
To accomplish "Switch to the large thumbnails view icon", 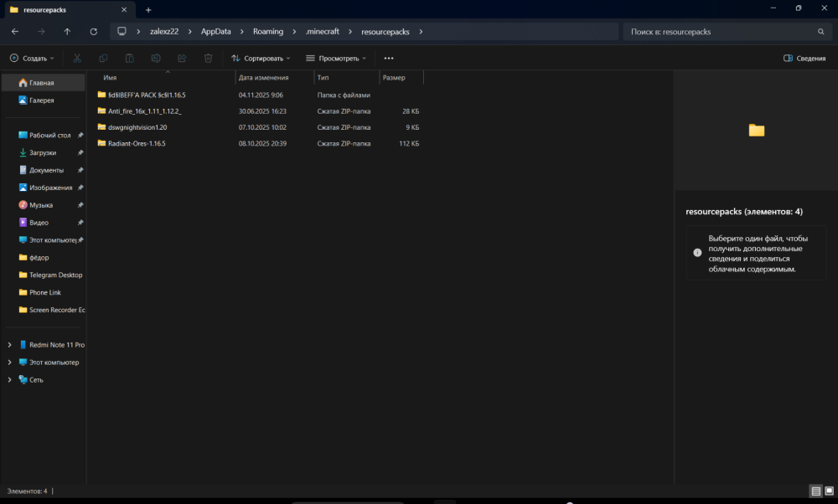I will point(829,491).
